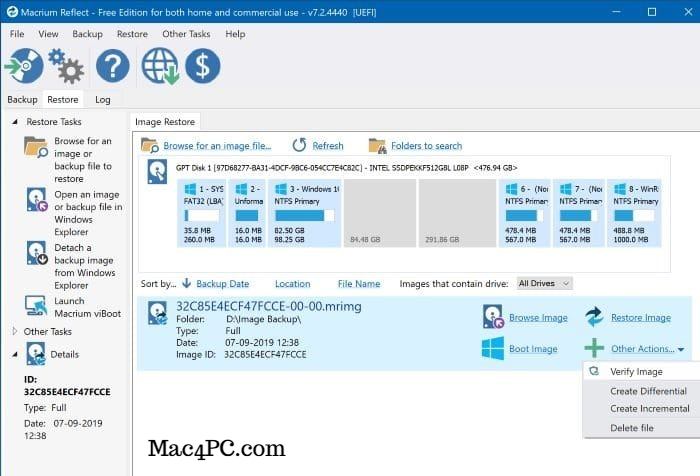
Task: Click the Launch Macrium viBoot icon
Action: point(36,306)
